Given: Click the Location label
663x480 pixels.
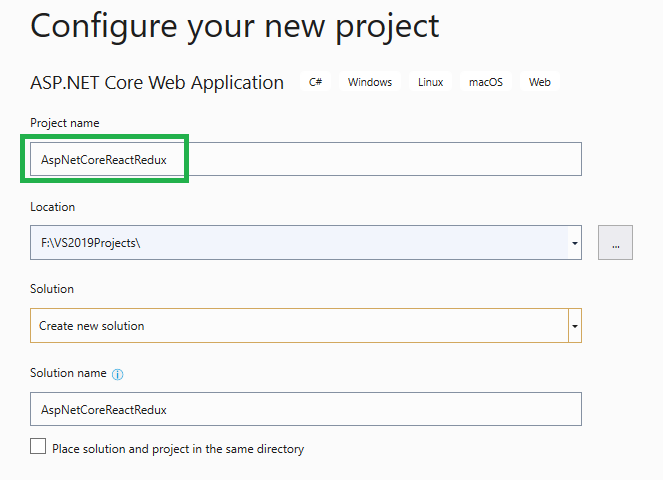Looking at the screenshot, I should click(x=52, y=207).
